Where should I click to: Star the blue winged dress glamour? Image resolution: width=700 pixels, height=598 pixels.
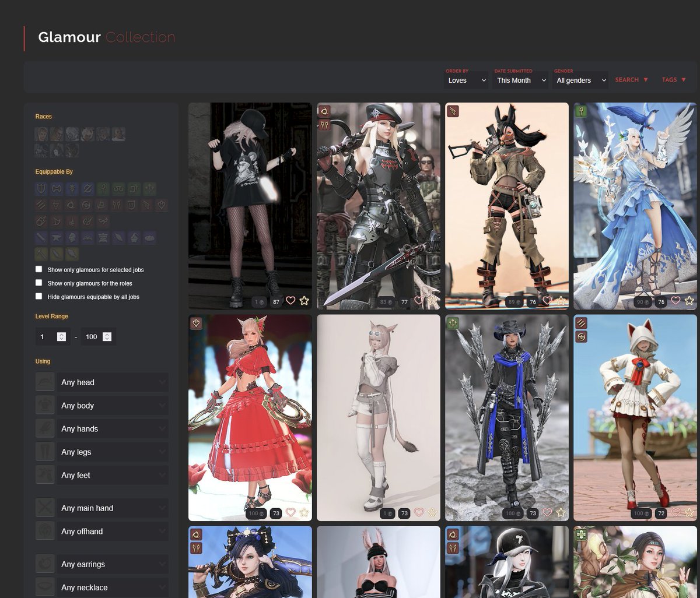pos(689,301)
